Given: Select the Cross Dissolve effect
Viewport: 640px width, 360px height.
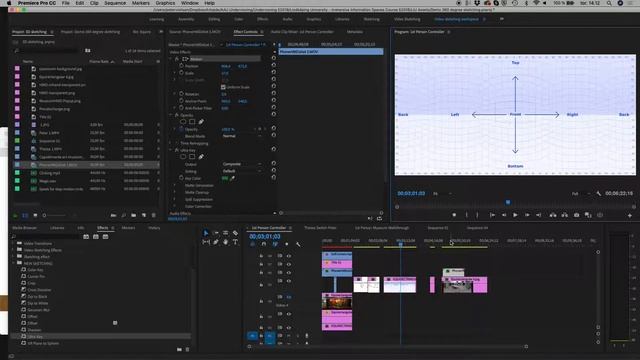Looking at the screenshot, I should click(39, 290).
